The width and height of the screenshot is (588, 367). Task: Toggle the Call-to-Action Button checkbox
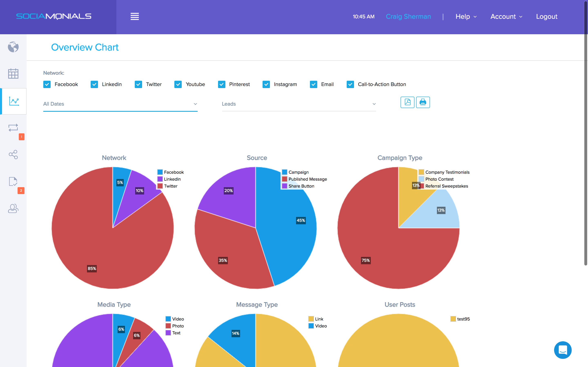click(x=350, y=84)
